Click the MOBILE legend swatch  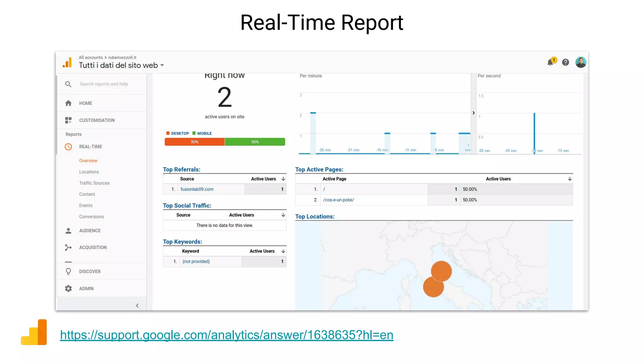coord(194,133)
